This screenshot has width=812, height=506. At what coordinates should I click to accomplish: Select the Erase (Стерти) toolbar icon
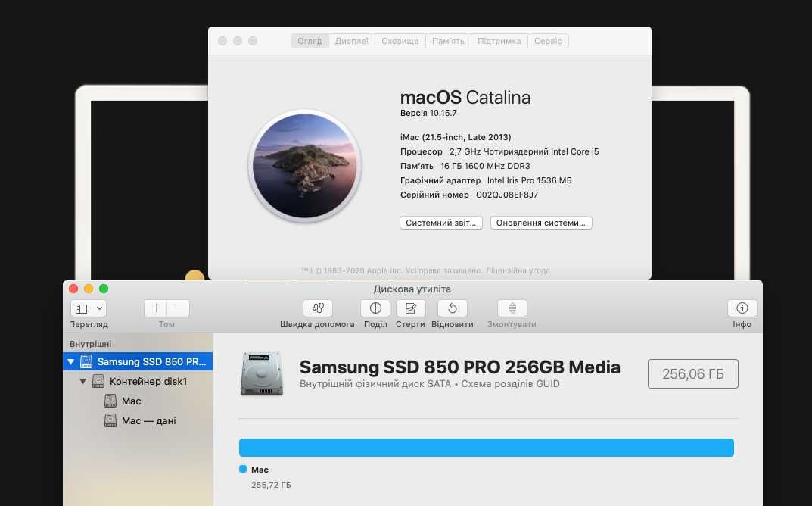[x=411, y=308]
